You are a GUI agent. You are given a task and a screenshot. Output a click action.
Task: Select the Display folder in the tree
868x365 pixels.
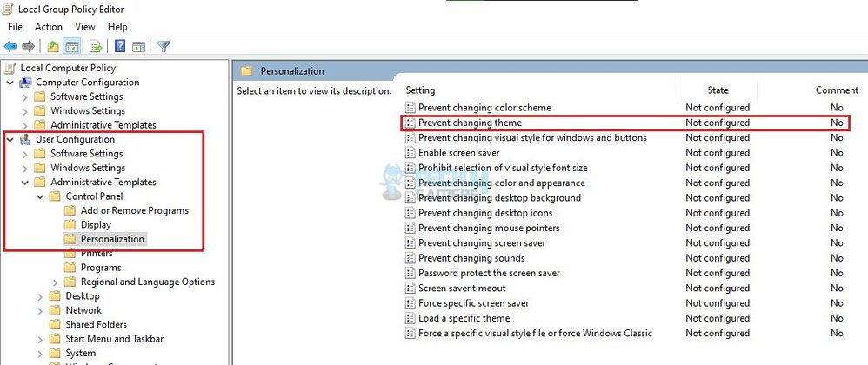96,225
